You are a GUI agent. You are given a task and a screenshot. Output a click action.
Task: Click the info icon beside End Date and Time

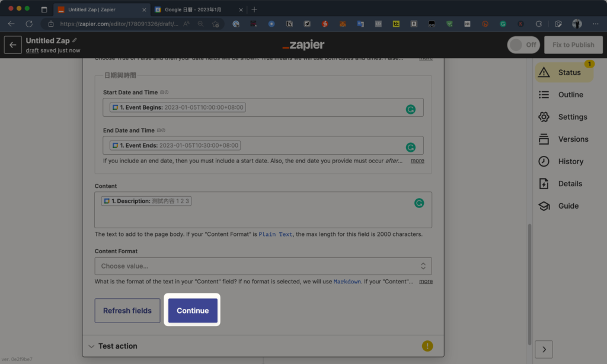point(164,130)
